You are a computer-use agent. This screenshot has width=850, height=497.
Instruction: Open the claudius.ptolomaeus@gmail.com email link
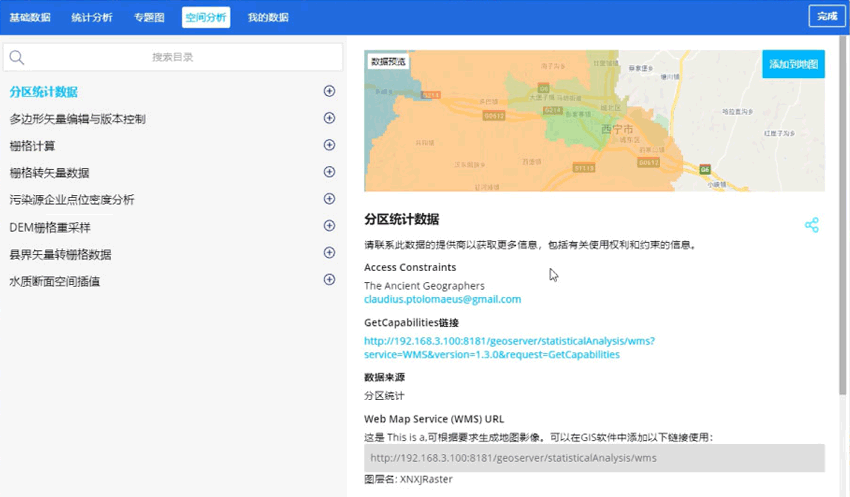coord(442,299)
